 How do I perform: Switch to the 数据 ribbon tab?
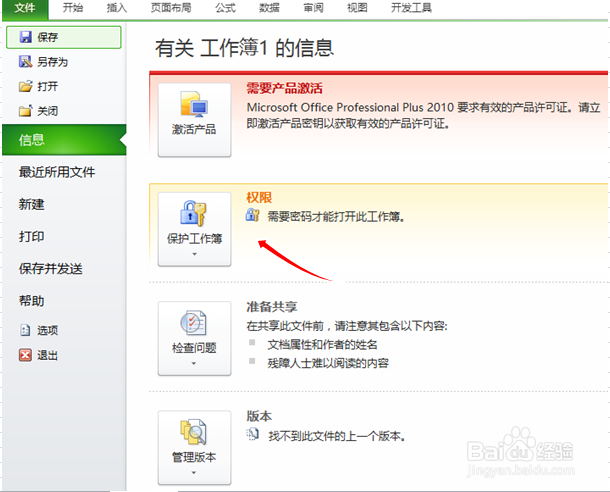(269, 8)
